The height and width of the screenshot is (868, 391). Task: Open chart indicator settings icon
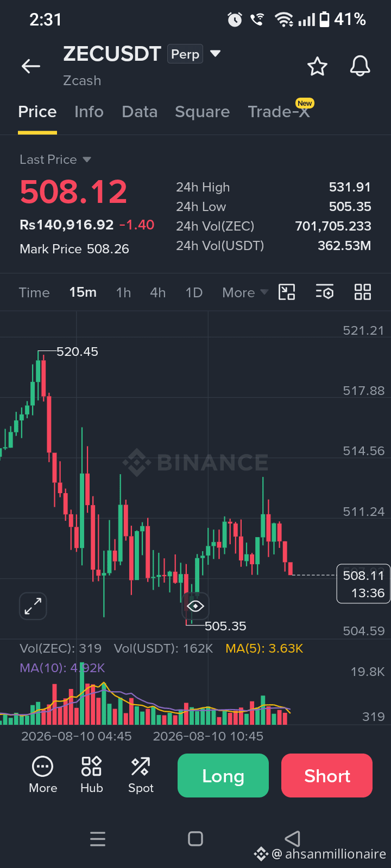click(x=325, y=292)
